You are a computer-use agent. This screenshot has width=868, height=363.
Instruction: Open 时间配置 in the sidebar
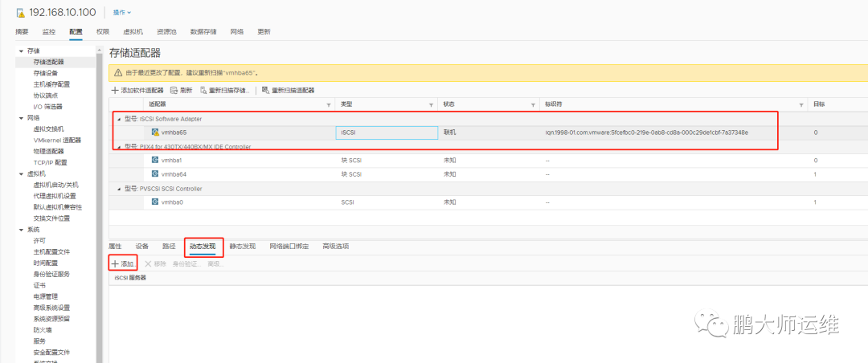(45, 263)
